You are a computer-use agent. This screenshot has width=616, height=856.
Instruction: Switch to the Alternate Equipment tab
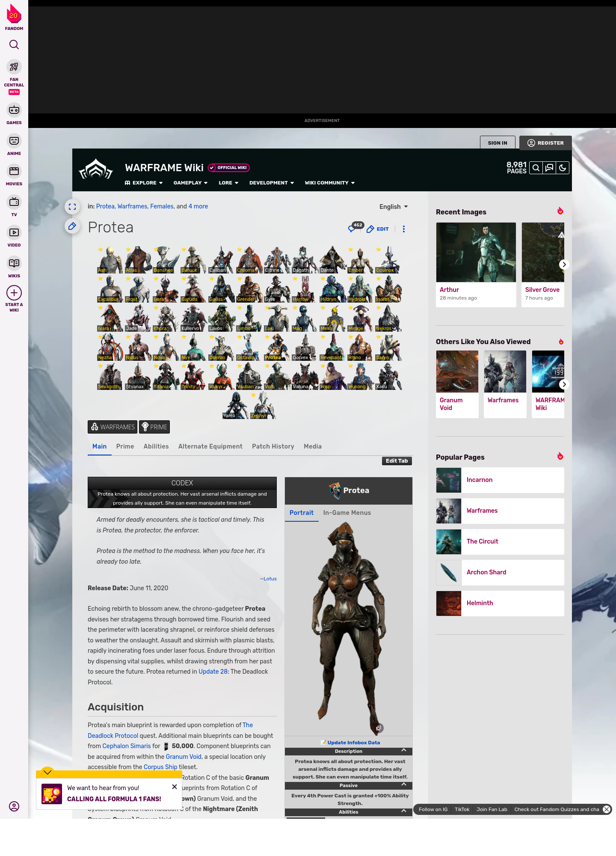tap(210, 446)
